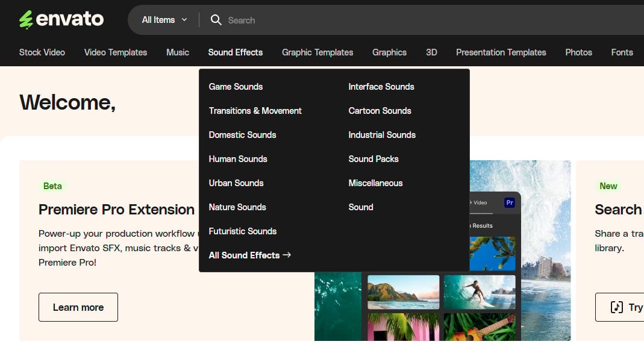Open the All Items dropdown
Viewport: 644px width, 362px height.
point(164,20)
